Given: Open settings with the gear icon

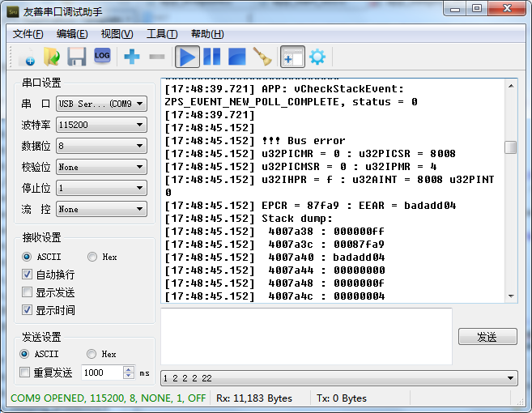Looking at the screenshot, I should tap(317, 57).
